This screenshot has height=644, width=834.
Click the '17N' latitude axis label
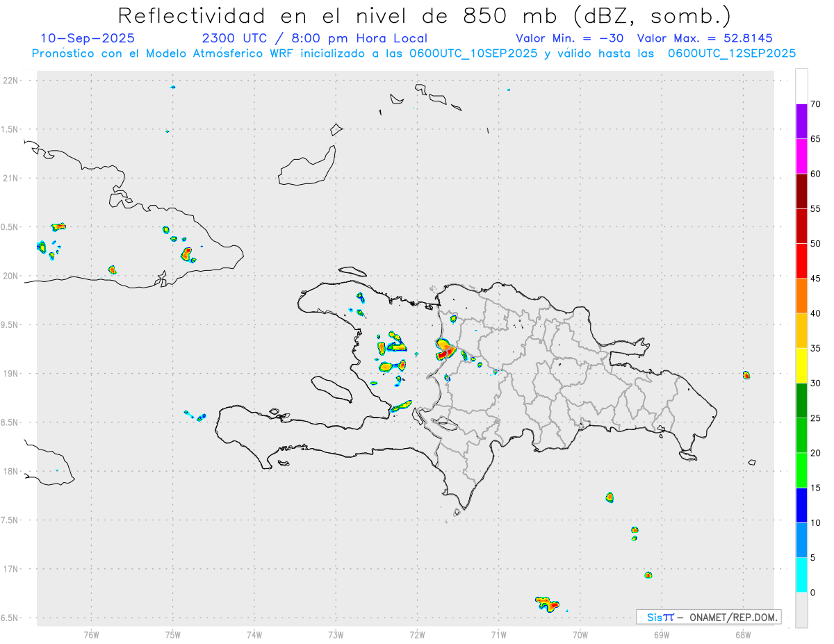point(11,569)
